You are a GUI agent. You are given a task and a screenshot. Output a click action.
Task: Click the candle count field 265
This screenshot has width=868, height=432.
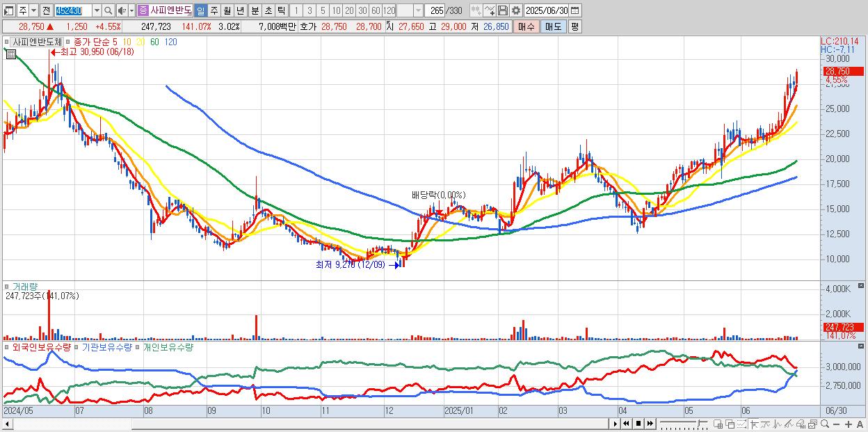pos(434,10)
